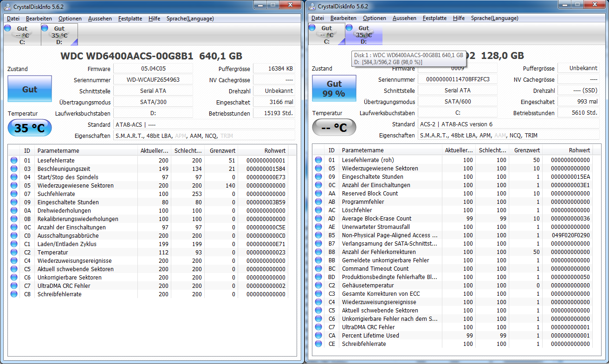Image resolution: width=609 pixels, height=364 pixels.
Task: Select disk C: tab in left window
Action: (x=22, y=35)
